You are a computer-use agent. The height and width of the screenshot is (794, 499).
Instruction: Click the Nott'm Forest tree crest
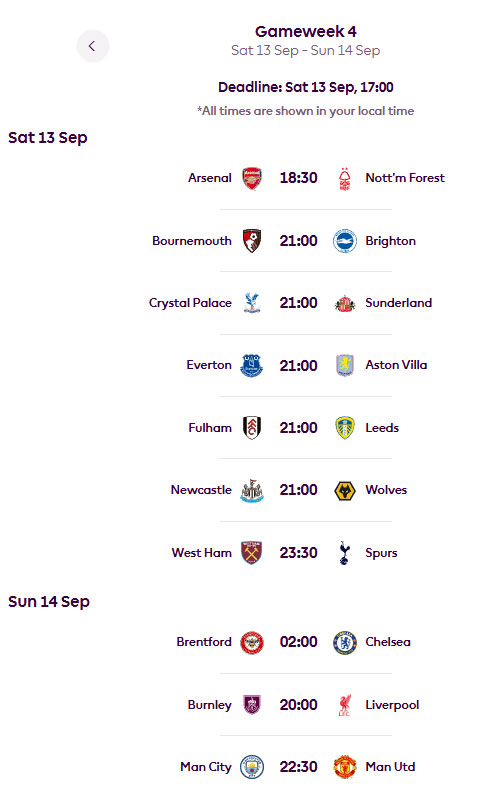click(x=344, y=178)
